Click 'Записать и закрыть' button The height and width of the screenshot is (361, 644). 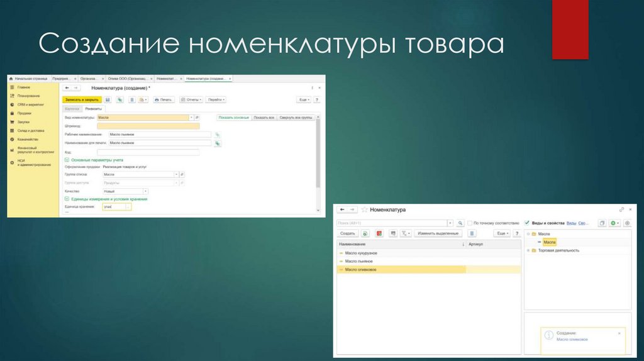point(82,100)
